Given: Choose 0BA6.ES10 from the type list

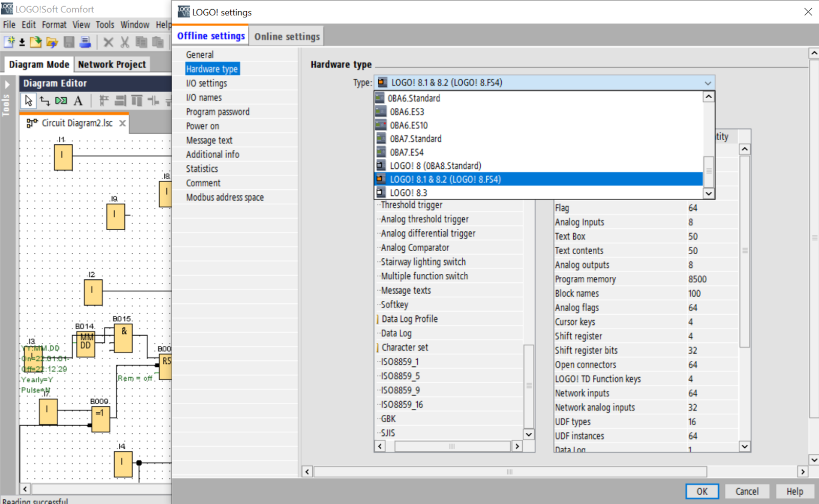Looking at the screenshot, I should click(539, 125).
